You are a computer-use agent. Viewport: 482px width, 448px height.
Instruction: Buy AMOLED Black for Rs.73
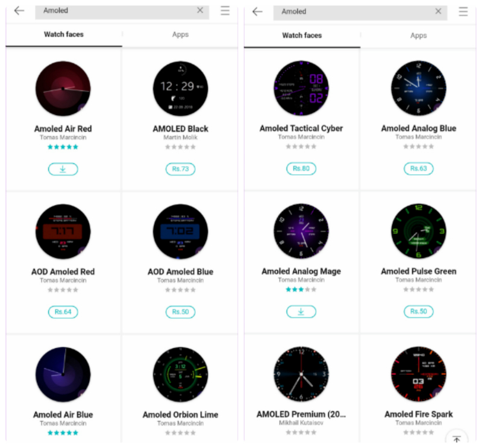[180, 169]
